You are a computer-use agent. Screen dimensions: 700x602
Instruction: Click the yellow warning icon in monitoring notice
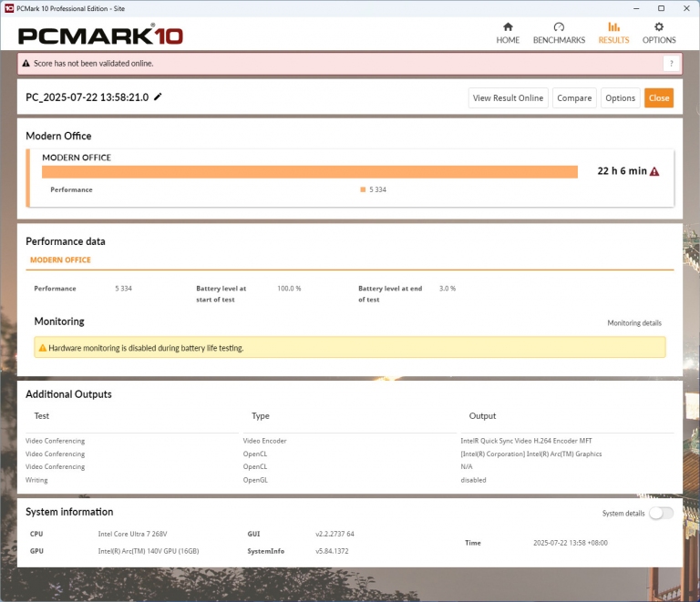tap(43, 348)
